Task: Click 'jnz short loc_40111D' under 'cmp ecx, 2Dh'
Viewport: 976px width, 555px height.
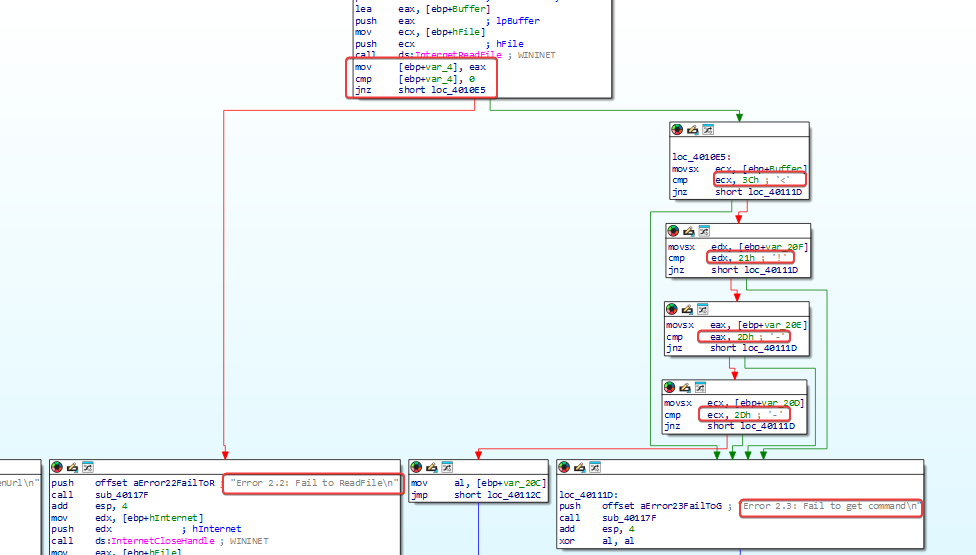Action: 730,426
